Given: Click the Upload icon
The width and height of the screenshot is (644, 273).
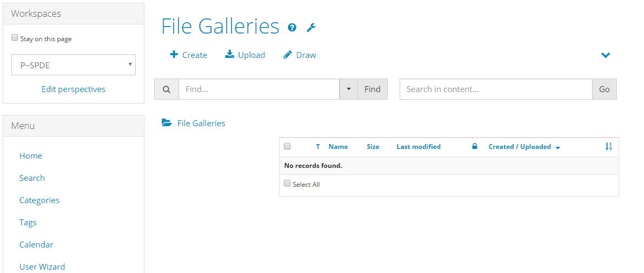Looking at the screenshot, I should tap(230, 54).
